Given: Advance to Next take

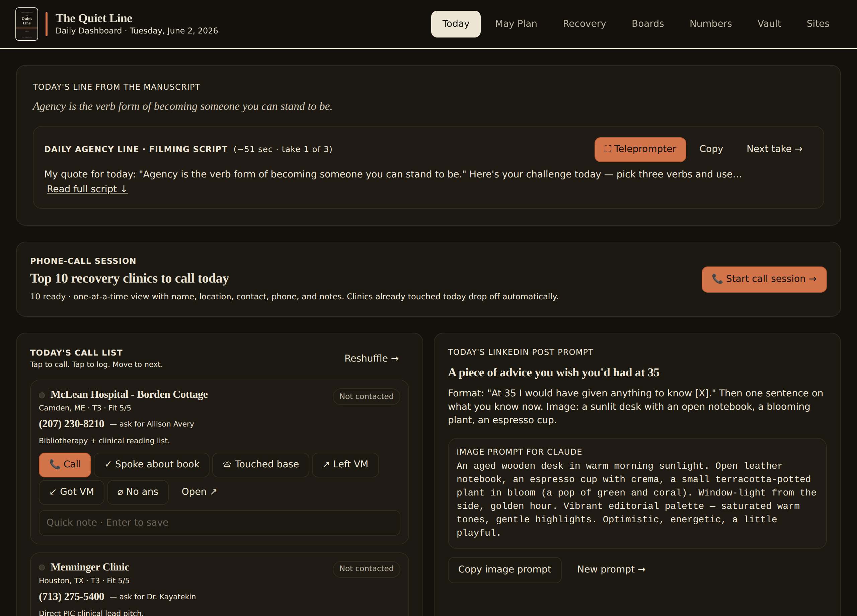Looking at the screenshot, I should pyautogui.click(x=774, y=149).
